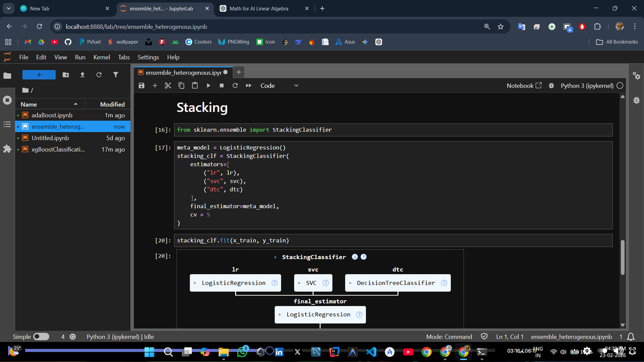Open the Google Translate extension
The image size is (644, 362).
(x=522, y=26)
